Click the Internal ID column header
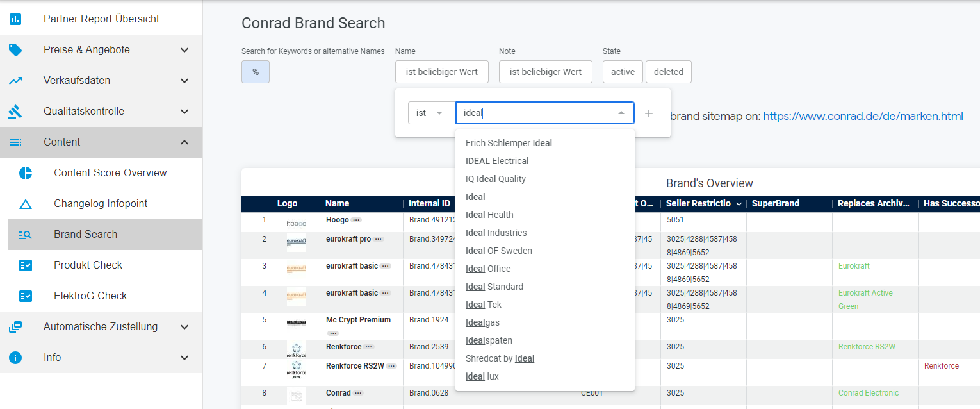The height and width of the screenshot is (409, 980). point(429,204)
